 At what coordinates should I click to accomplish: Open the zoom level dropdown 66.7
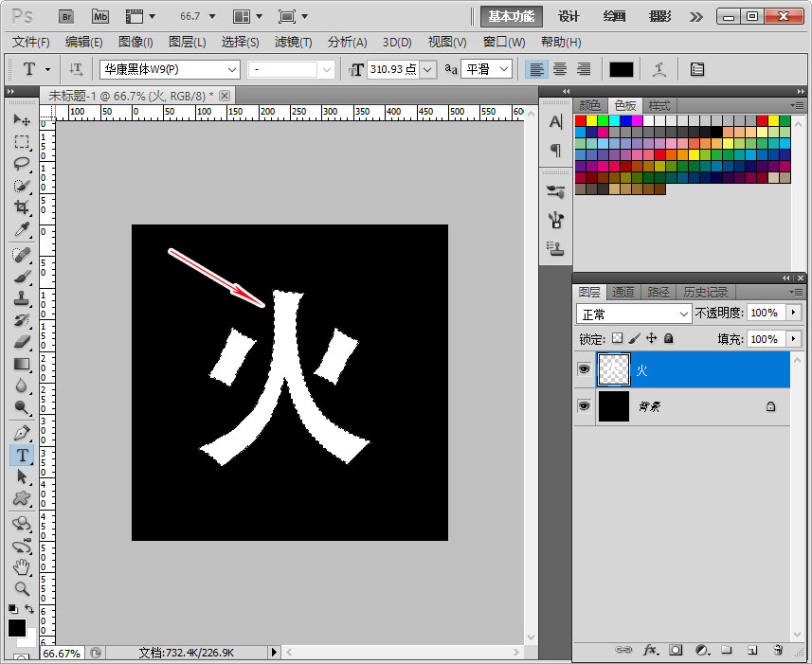pos(212,16)
